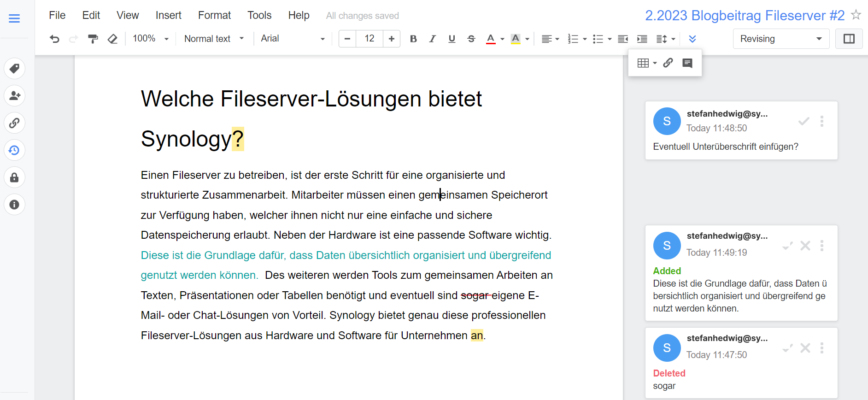
Task: Insert link from floating toolbar
Action: point(668,63)
